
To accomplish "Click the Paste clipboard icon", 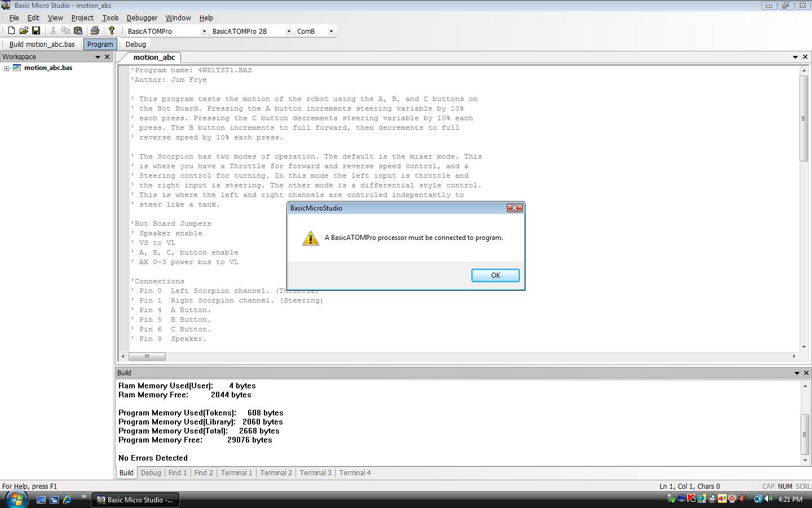I will (x=78, y=31).
